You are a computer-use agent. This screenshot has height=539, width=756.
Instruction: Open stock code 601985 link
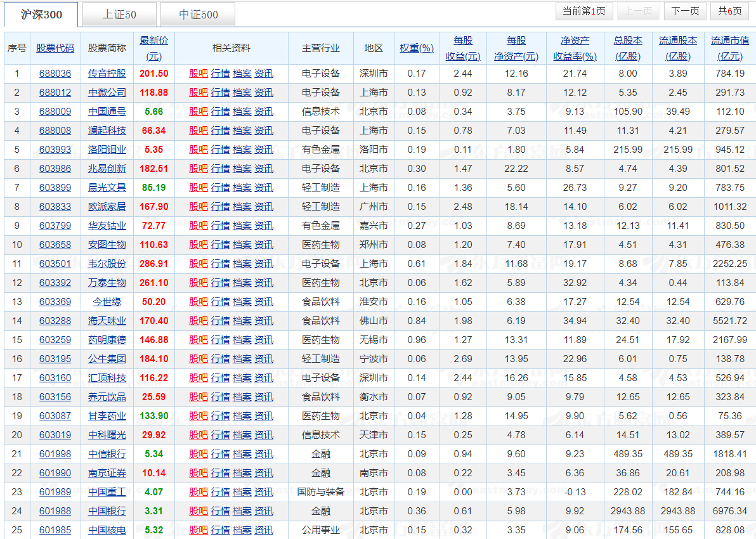pyautogui.click(x=55, y=530)
